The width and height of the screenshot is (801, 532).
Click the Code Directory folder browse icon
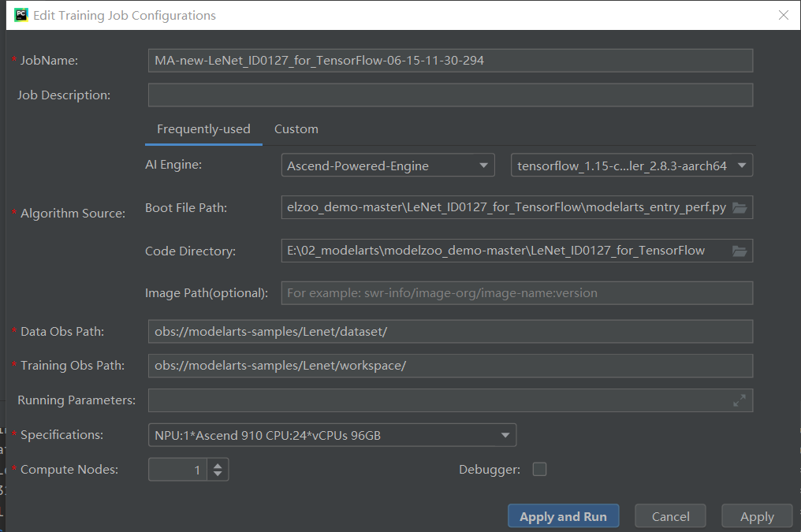pos(739,251)
